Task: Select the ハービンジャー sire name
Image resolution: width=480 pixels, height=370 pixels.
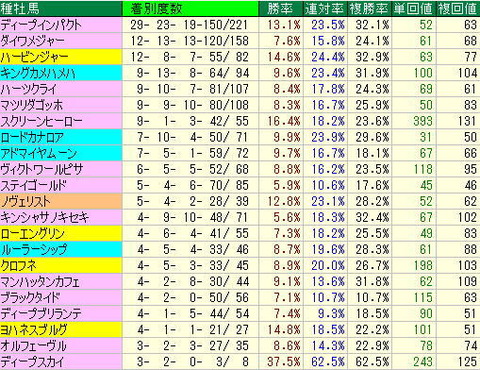Action: [34, 57]
